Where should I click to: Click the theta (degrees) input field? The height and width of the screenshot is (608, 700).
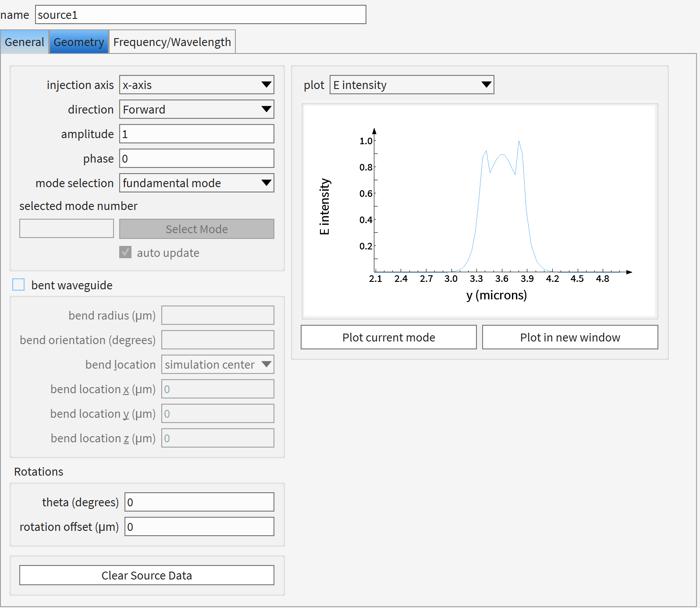[x=199, y=502]
